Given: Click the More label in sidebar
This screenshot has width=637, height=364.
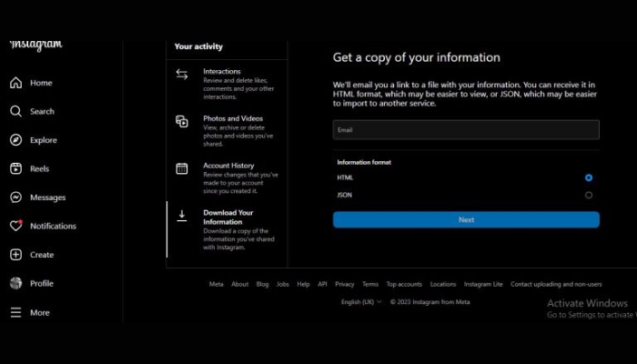Looking at the screenshot, I should click(40, 312).
